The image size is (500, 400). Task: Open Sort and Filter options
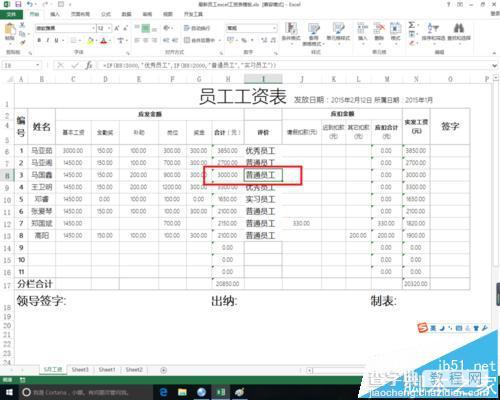[x=433, y=32]
